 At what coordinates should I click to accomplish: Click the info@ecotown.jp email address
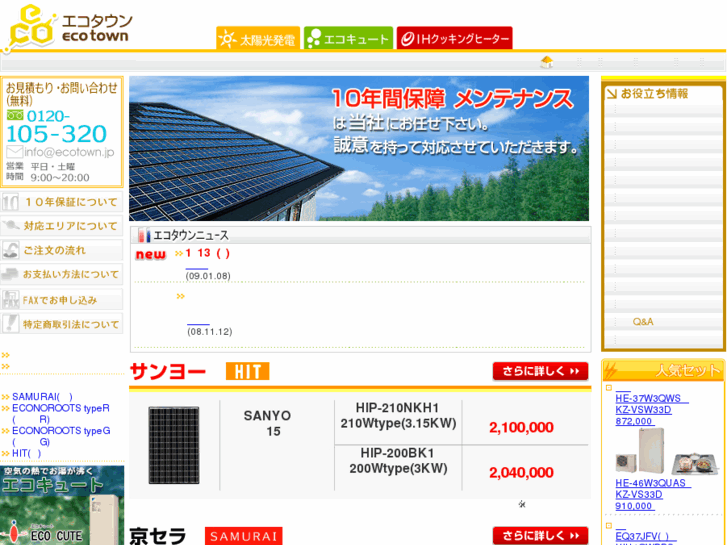pyautogui.click(x=69, y=152)
